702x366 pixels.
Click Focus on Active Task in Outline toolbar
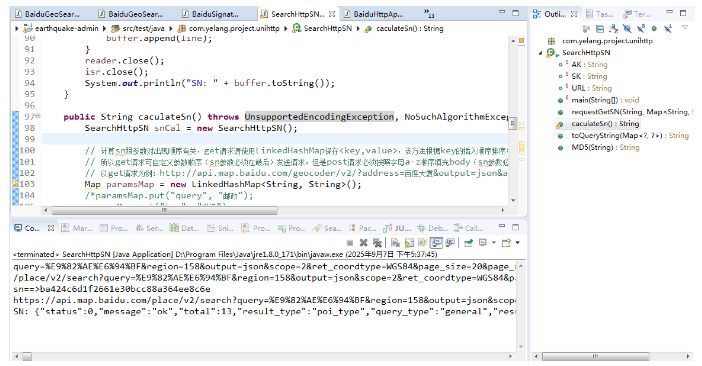point(586,29)
